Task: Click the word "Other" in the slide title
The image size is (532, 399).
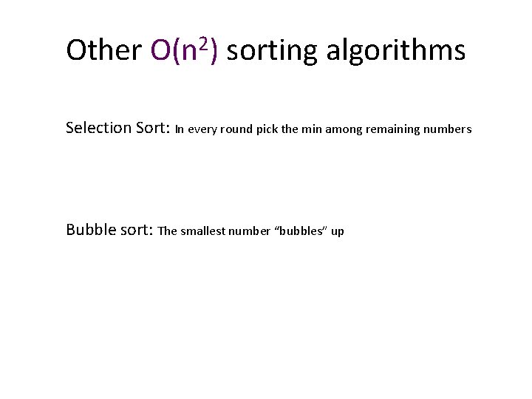Action: tap(103, 50)
